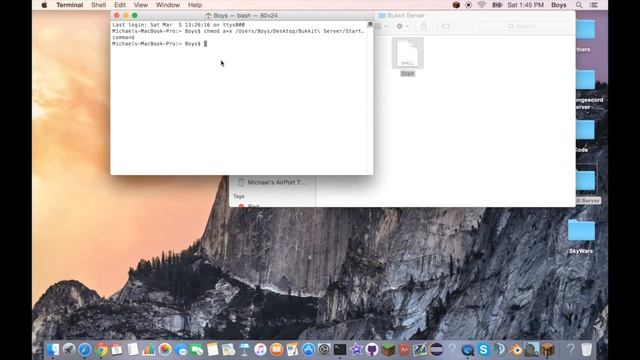Open Messages from the Dock

pyautogui.click(x=181, y=350)
